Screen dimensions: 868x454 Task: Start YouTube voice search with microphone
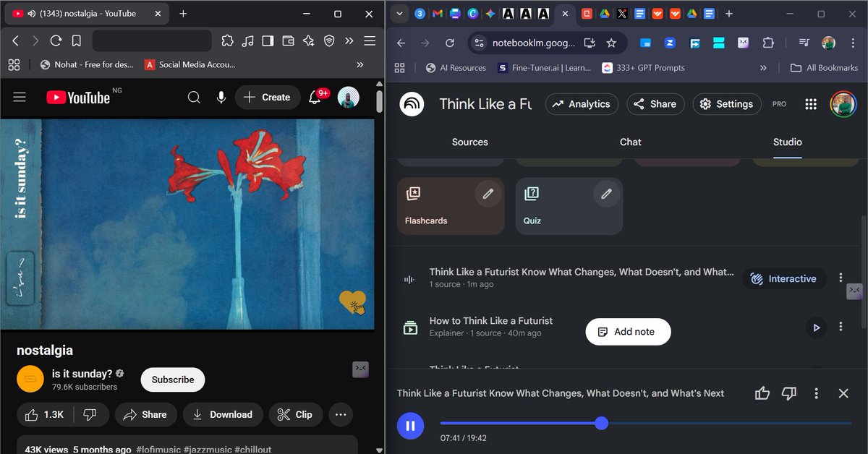pyautogui.click(x=221, y=97)
